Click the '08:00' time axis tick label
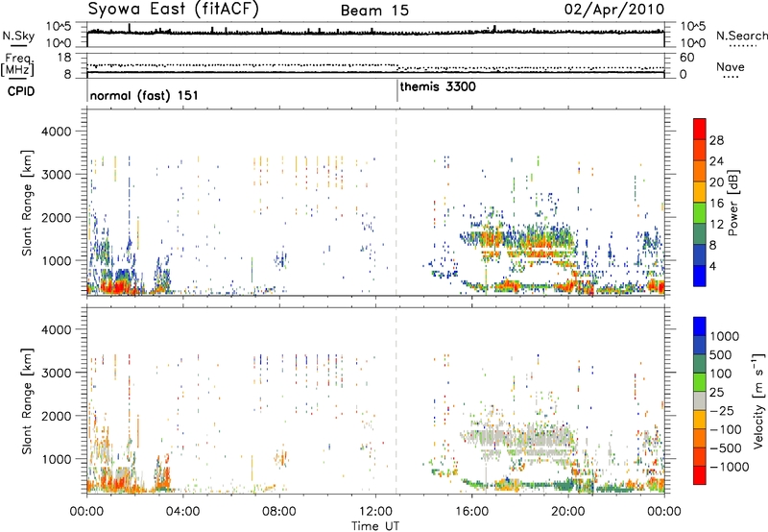The width and height of the screenshot is (768, 532). click(279, 511)
